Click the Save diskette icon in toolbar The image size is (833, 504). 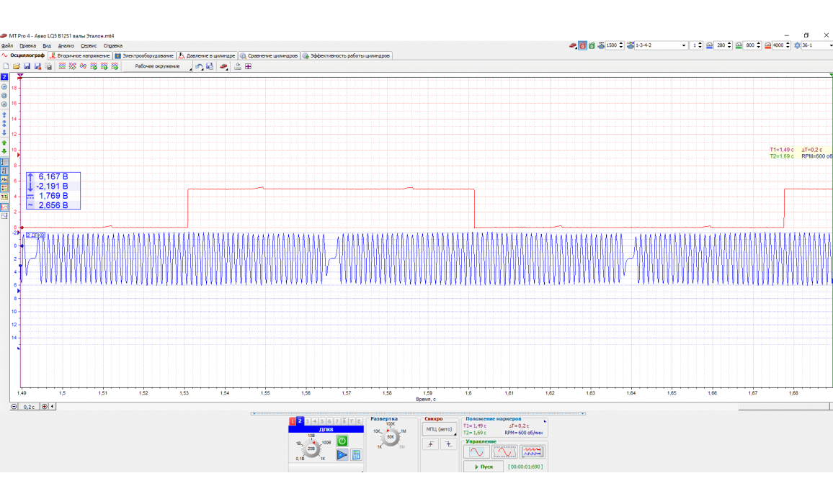pos(27,66)
